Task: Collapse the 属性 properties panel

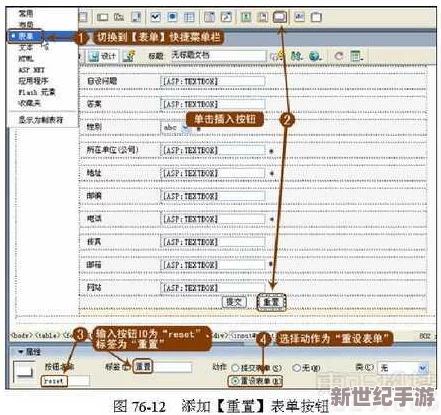Action: [21, 352]
